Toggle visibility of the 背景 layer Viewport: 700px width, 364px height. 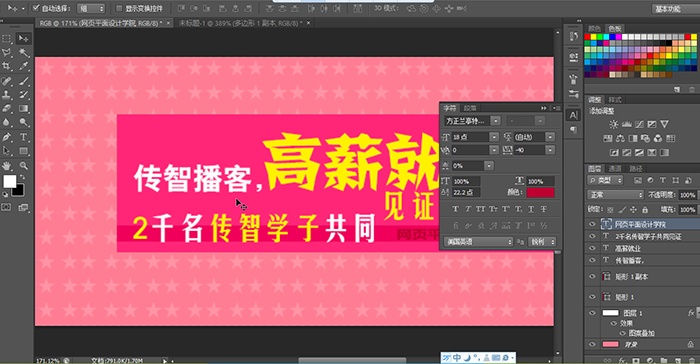pos(592,344)
